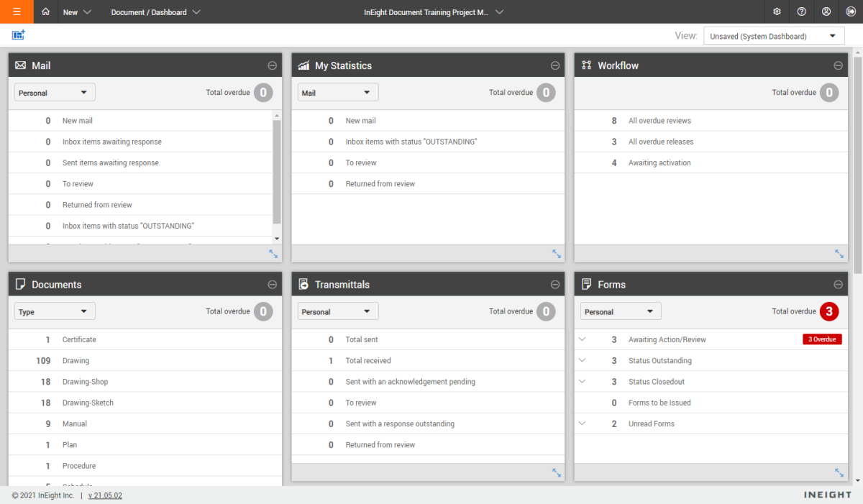Click the My Statistics chart header icon
Image resolution: width=863 pixels, height=504 pixels.
(303, 65)
